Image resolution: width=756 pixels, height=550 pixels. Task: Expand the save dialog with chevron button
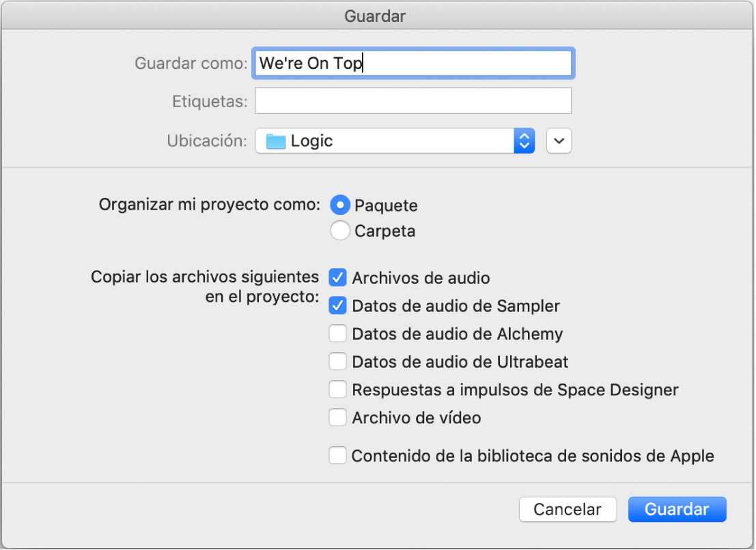(559, 141)
